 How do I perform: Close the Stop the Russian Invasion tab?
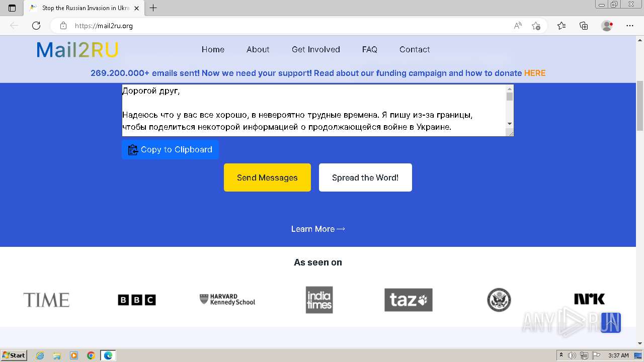tap(136, 8)
